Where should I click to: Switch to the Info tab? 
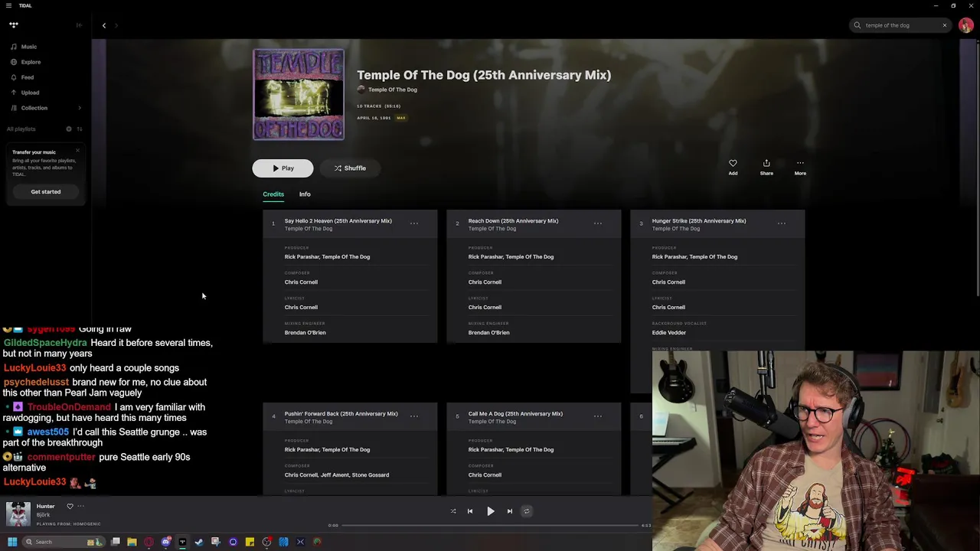click(x=305, y=194)
